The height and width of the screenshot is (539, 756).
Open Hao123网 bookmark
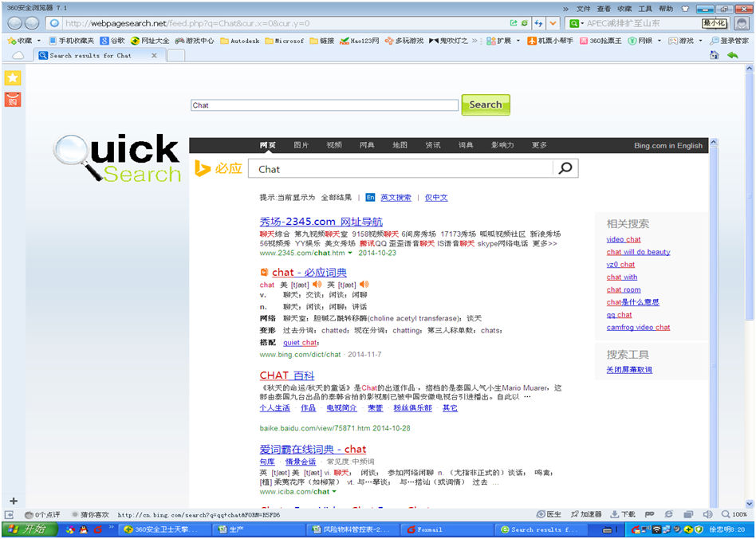(x=359, y=41)
